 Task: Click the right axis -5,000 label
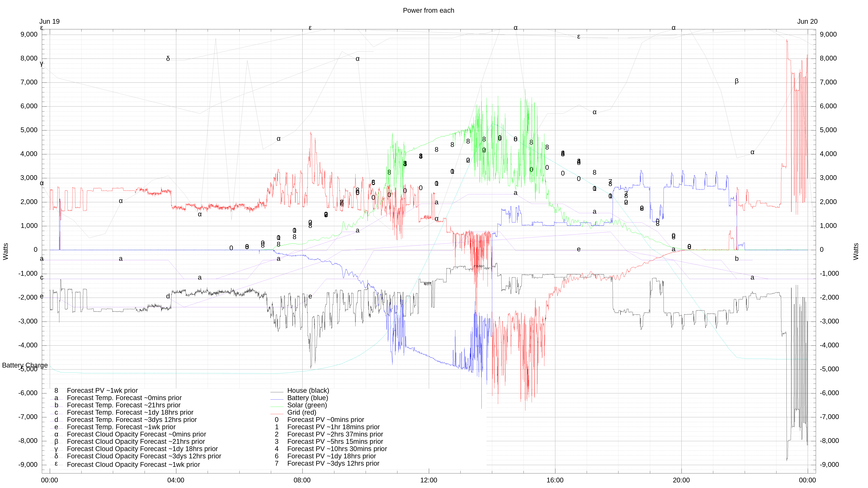[x=829, y=369]
